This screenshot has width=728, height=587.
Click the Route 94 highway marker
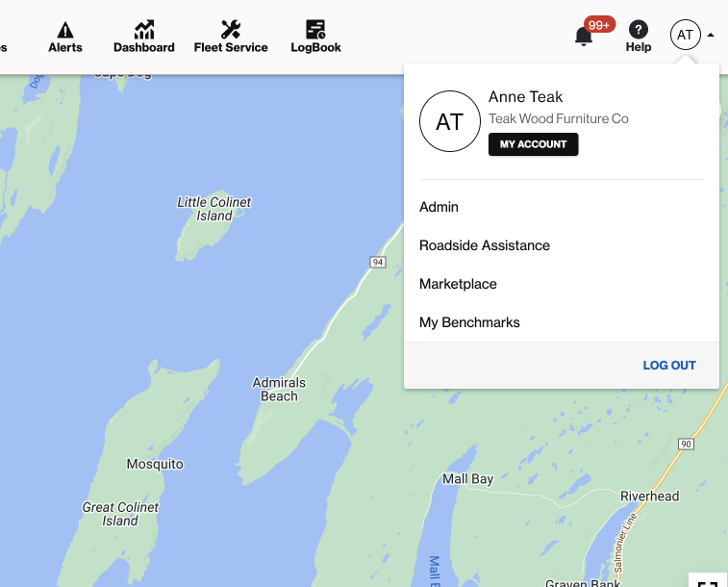click(x=378, y=262)
